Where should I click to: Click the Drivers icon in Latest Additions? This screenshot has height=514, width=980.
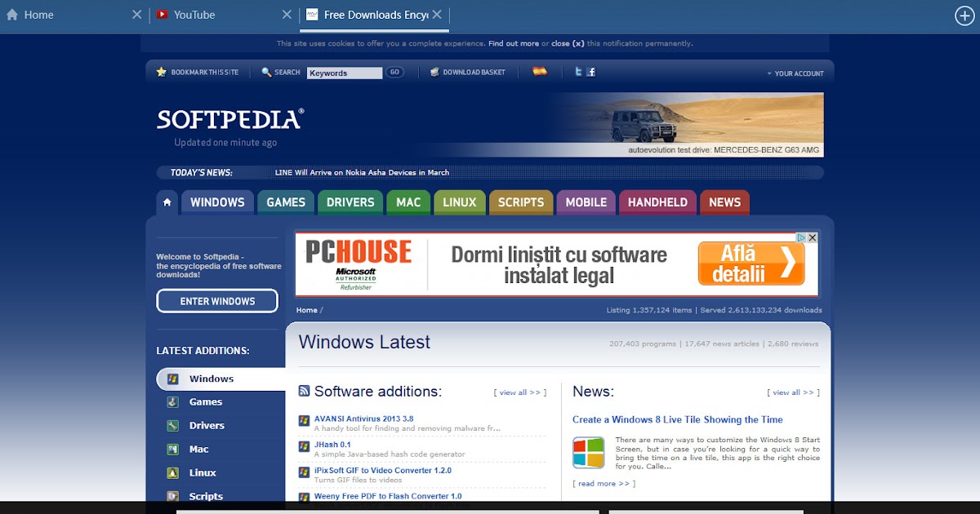pyautogui.click(x=173, y=426)
